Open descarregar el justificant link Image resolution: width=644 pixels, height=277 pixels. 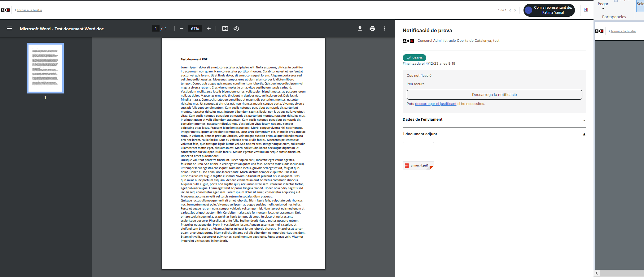(x=436, y=104)
